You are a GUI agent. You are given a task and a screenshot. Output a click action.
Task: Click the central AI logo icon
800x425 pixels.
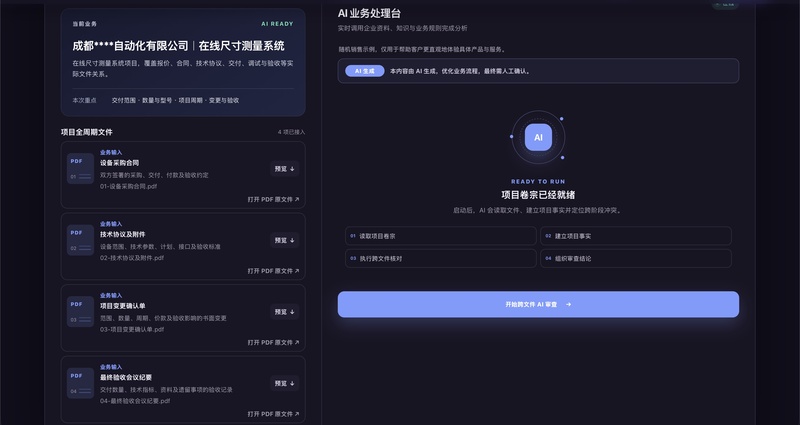point(538,137)
